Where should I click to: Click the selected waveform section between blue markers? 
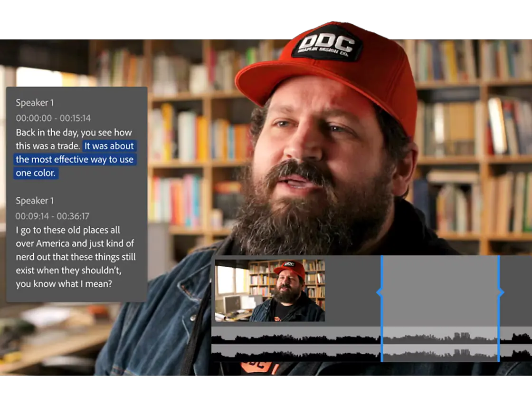[440, 344]
